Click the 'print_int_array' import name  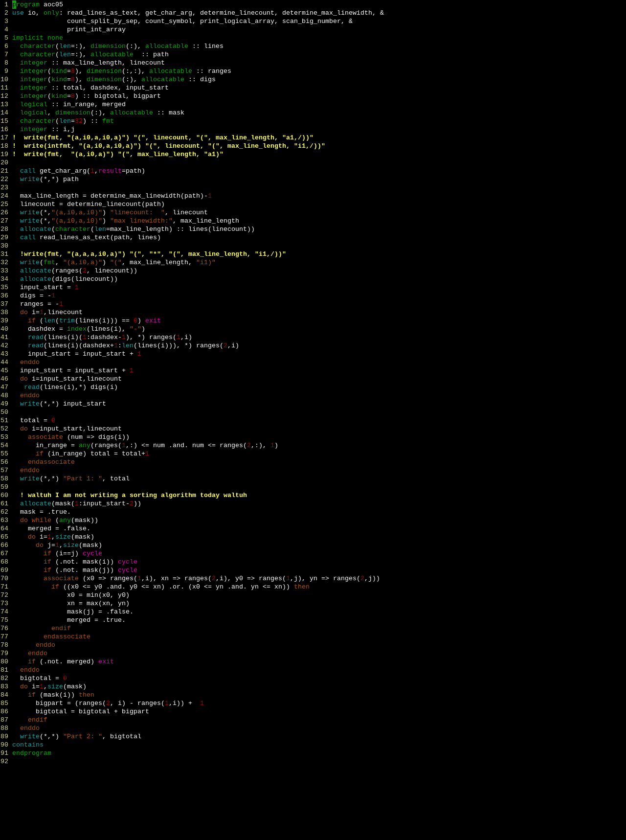coord(96,29)
